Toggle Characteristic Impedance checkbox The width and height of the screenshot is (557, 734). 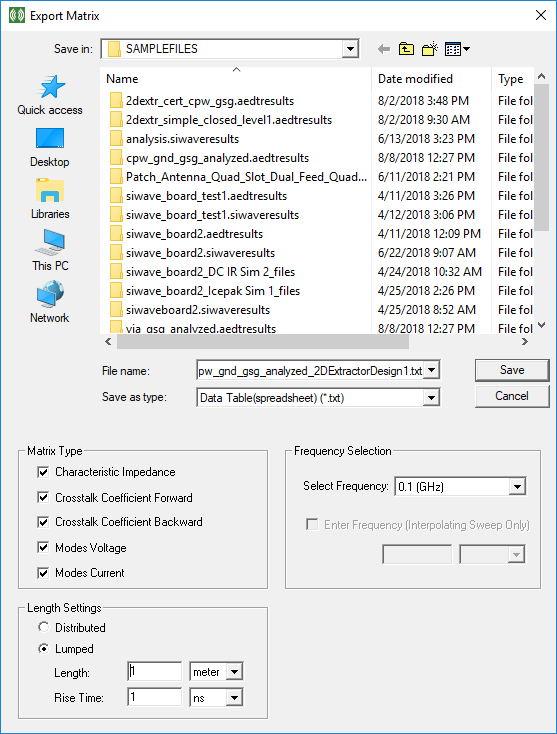tap(43, 472)
